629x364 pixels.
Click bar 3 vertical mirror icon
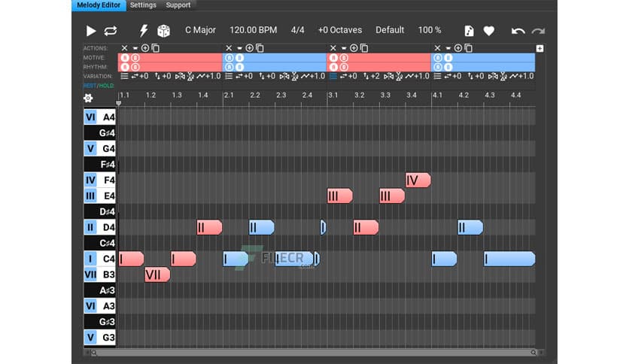coord(399,76)
